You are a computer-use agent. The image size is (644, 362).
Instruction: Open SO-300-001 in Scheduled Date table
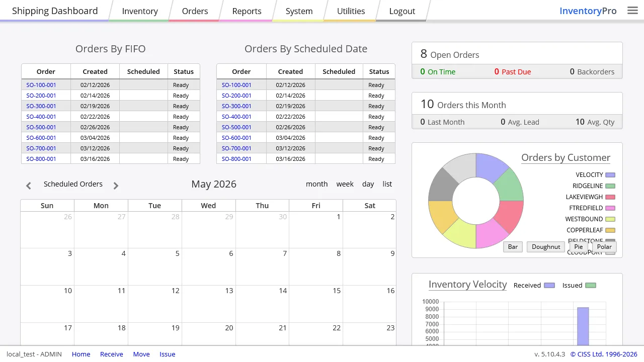(236, 106)
